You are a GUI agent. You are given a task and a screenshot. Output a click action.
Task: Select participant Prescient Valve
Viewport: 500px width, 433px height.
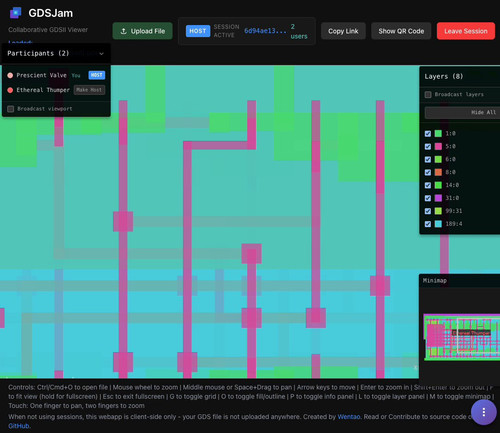41,75
